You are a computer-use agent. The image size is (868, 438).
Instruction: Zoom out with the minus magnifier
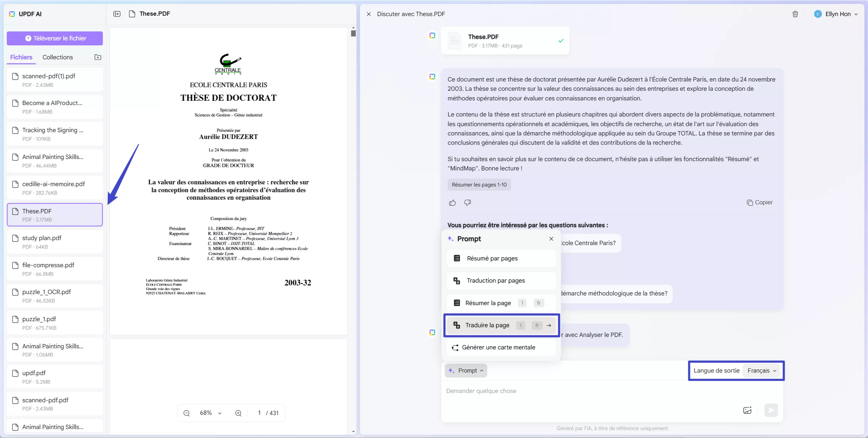click(186, 413)
